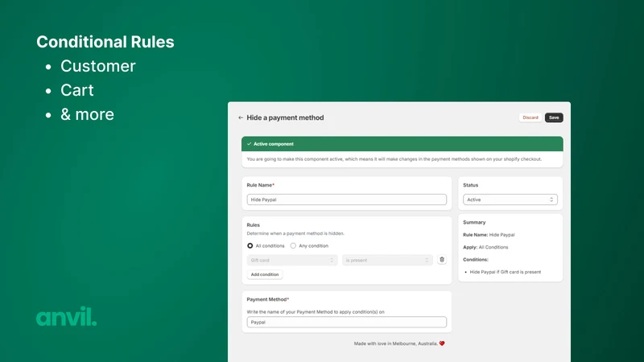Go back using the arrow icon
Image resolution: width=644 pixels, height=362 pixels.
[241, 117]
